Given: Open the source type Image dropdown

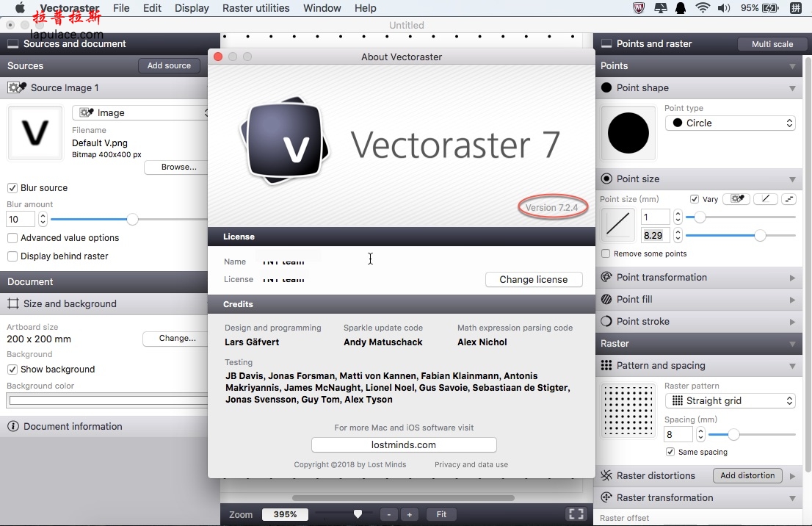Looking at the screenshot, I should 140,112.
